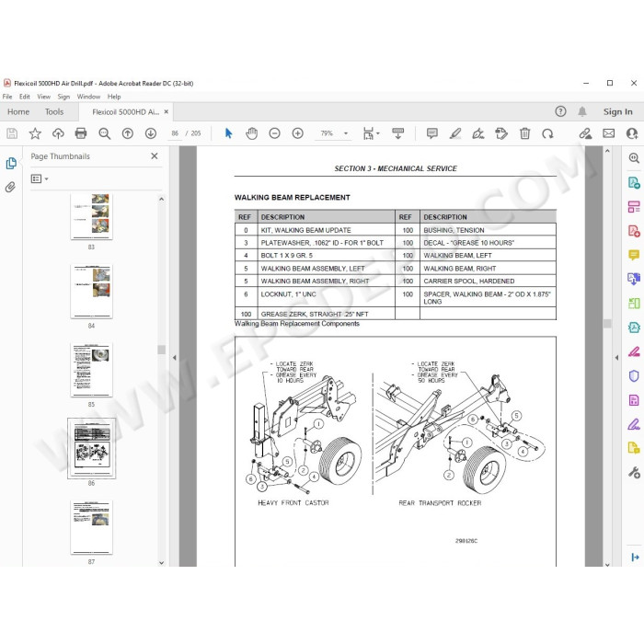This screenshot has height=644, width=644.
Task: Open the Attachments paperclip panel
Action: pyautogui.click(x=10, y=188)
